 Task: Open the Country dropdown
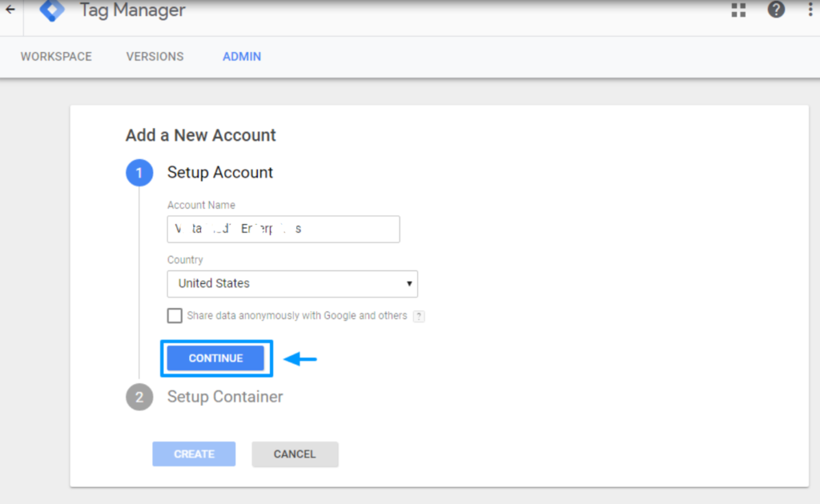(292, 283)
